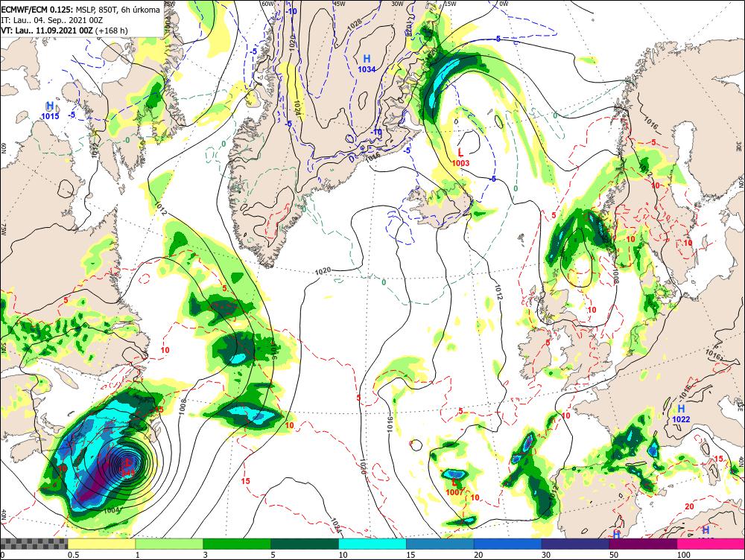Select the "1028" isobar label

(355, 25)
